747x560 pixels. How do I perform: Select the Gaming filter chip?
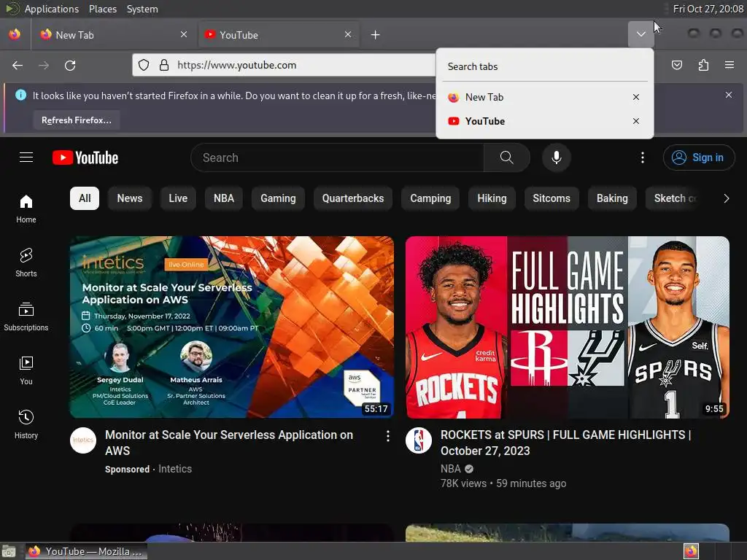(x=278, y=198)
